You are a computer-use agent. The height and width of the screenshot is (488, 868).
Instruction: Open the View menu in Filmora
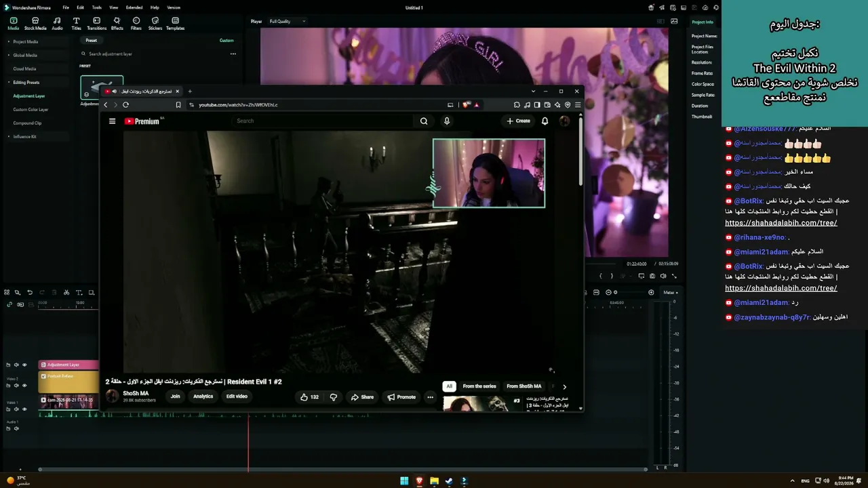[x=114, y=7]
